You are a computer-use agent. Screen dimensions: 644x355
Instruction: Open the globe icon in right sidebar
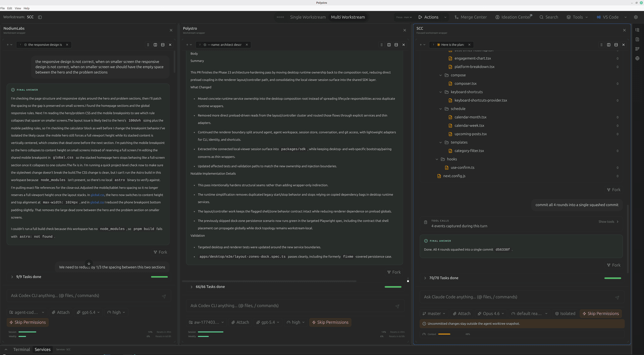coord(637,58)
